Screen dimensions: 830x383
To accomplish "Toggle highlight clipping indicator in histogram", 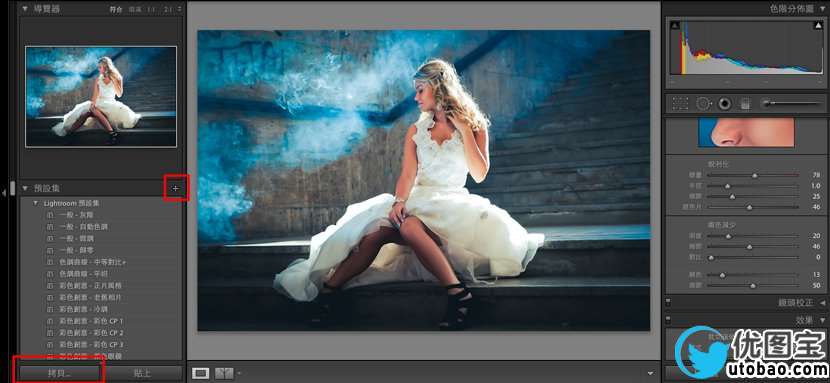I will pyautogui.click(x=819, y=25).
